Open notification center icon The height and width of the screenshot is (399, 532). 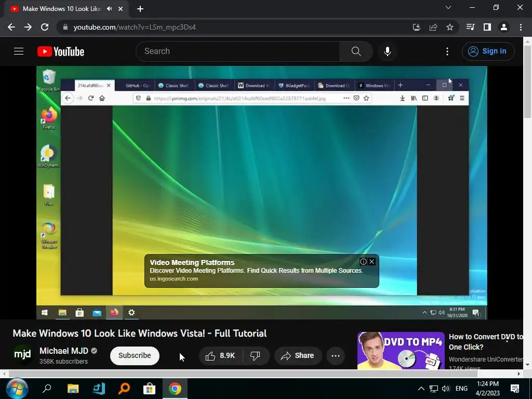(515, 389)
